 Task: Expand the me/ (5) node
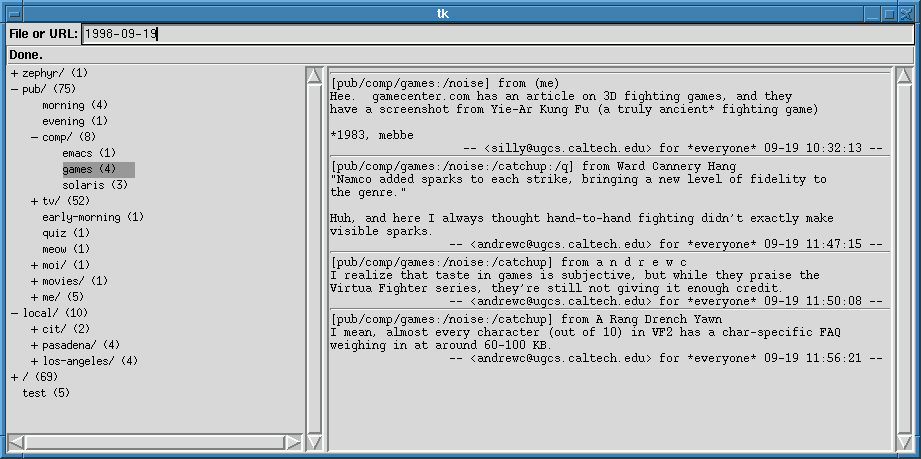point(35,297)
